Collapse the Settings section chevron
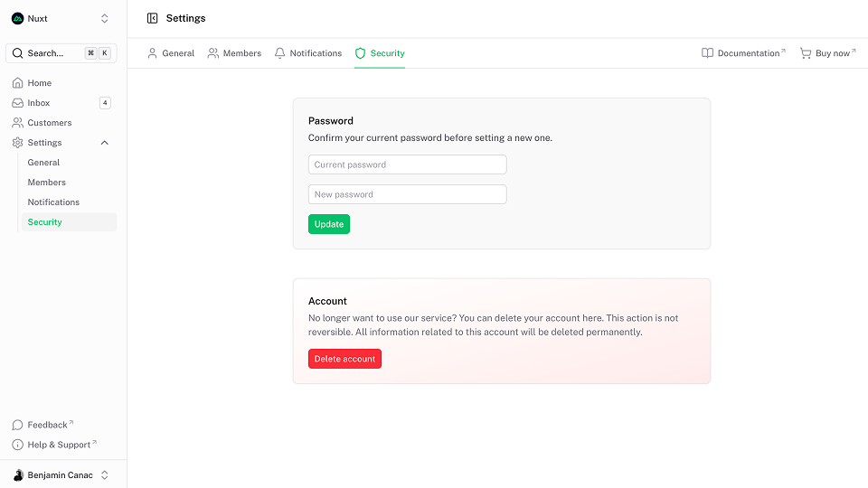The image size is (868, 488). [x=104, y=143]
